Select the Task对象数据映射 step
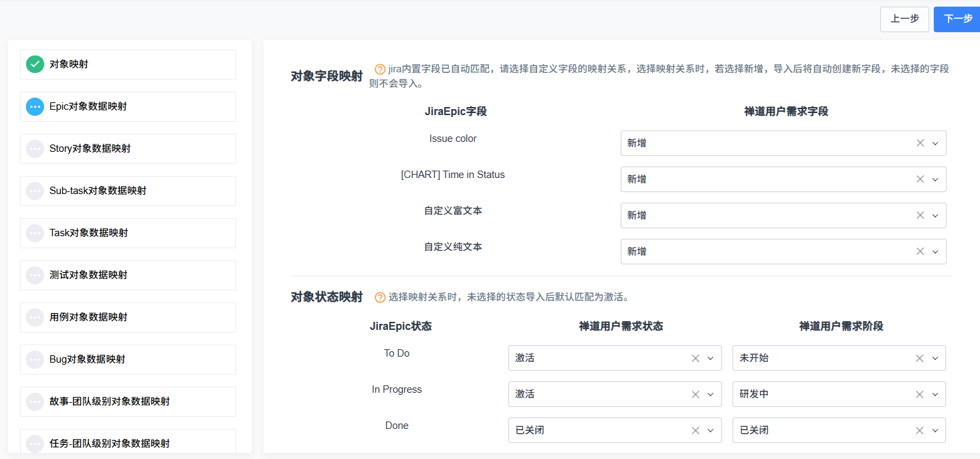This screenshot has width=980, height=459. click(x=128, y=233)
